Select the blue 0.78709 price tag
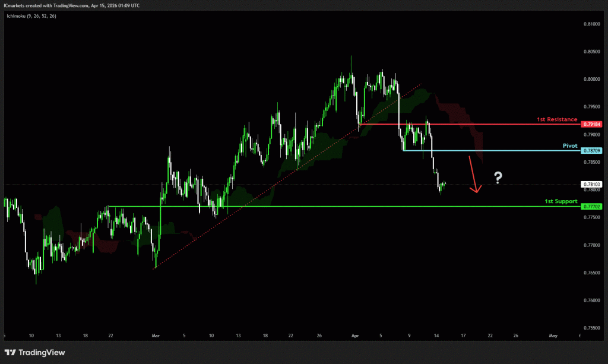 pyautogui.click(x=592, y=150)
